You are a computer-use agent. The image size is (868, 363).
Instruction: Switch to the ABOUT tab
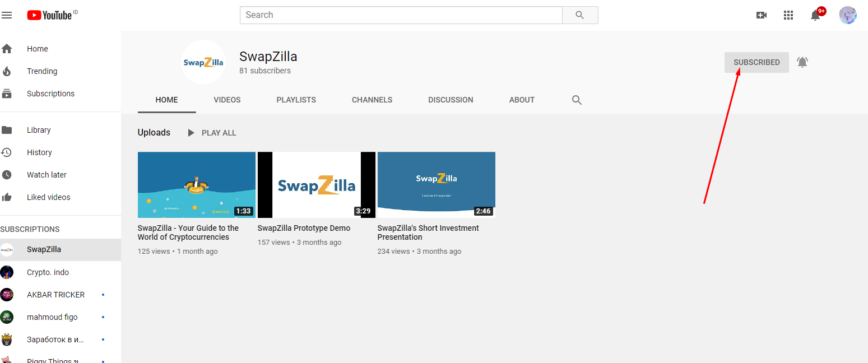coord(522,100)
